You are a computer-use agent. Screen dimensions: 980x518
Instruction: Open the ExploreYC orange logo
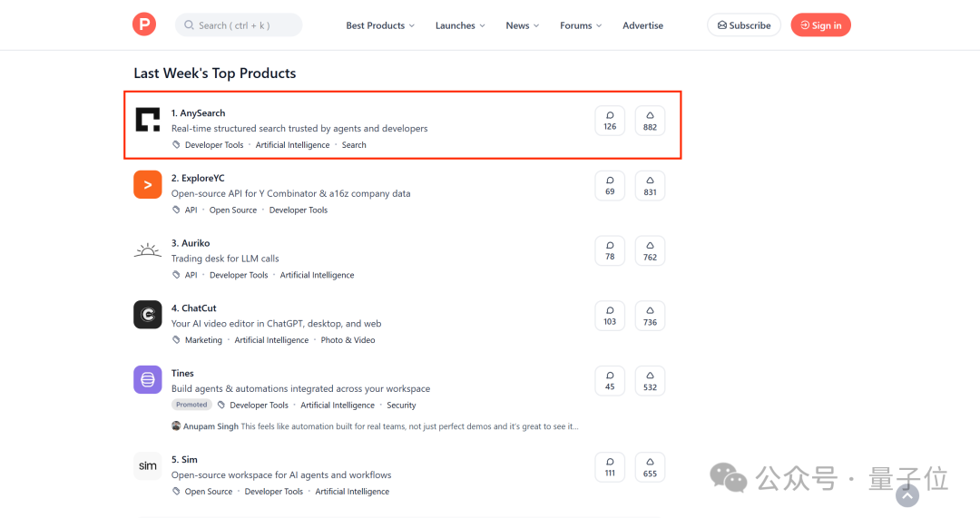click(148, 184)
